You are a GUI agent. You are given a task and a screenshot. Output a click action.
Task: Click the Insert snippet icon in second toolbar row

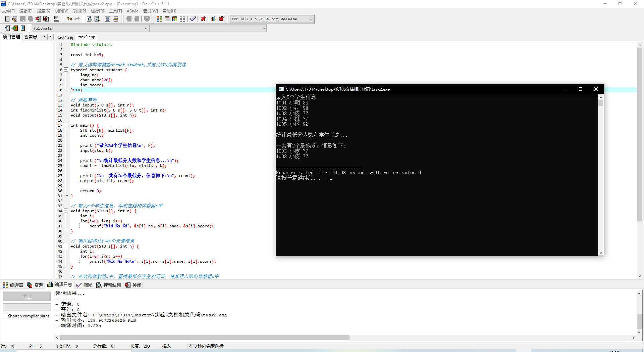coord(7,28)
